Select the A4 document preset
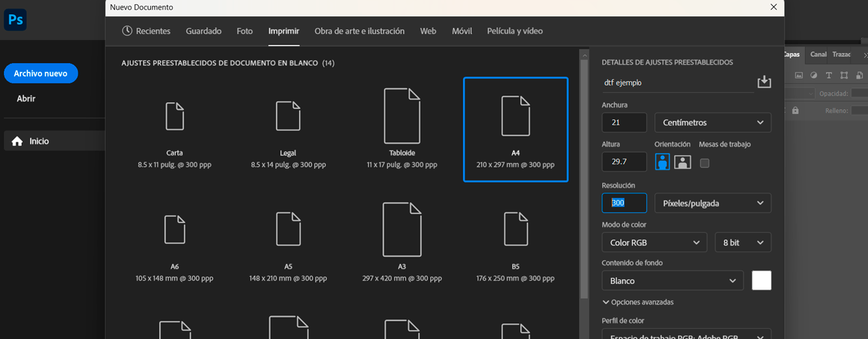Image resolution: width=868 pixels, height=339 pixels. [515, 129]
